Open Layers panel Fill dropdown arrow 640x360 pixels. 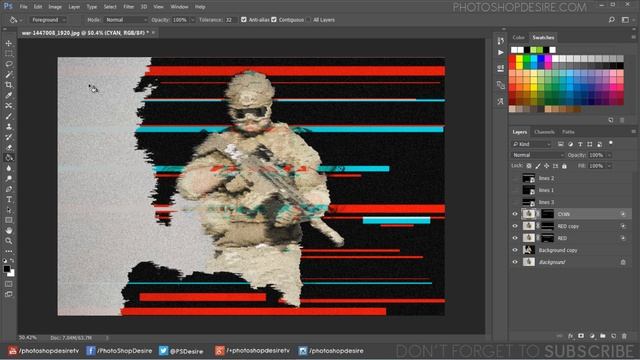(609, 166)
